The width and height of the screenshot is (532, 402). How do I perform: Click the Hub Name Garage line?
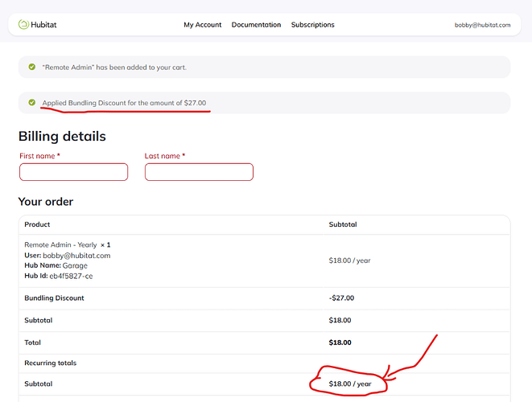coord(56,265)
